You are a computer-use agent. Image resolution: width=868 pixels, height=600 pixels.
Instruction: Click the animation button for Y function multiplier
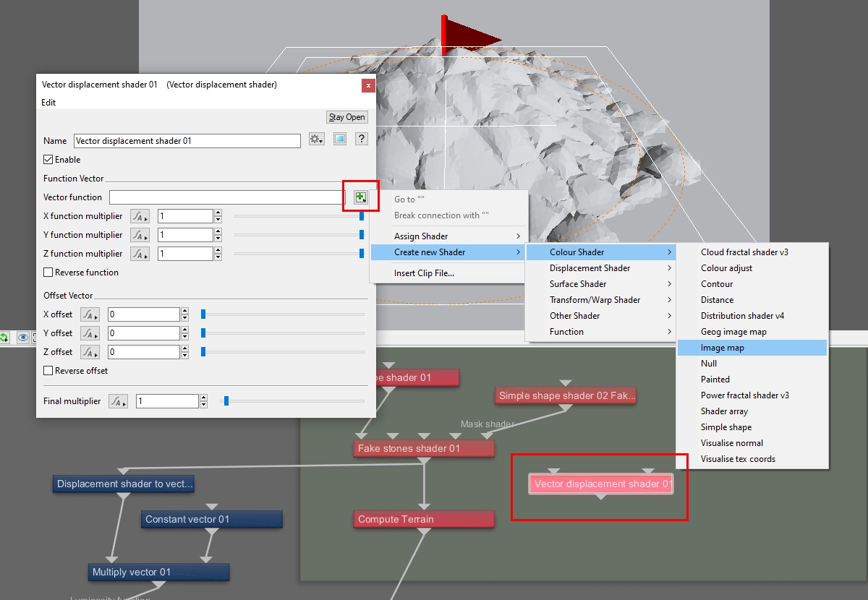tap(140, 235)
